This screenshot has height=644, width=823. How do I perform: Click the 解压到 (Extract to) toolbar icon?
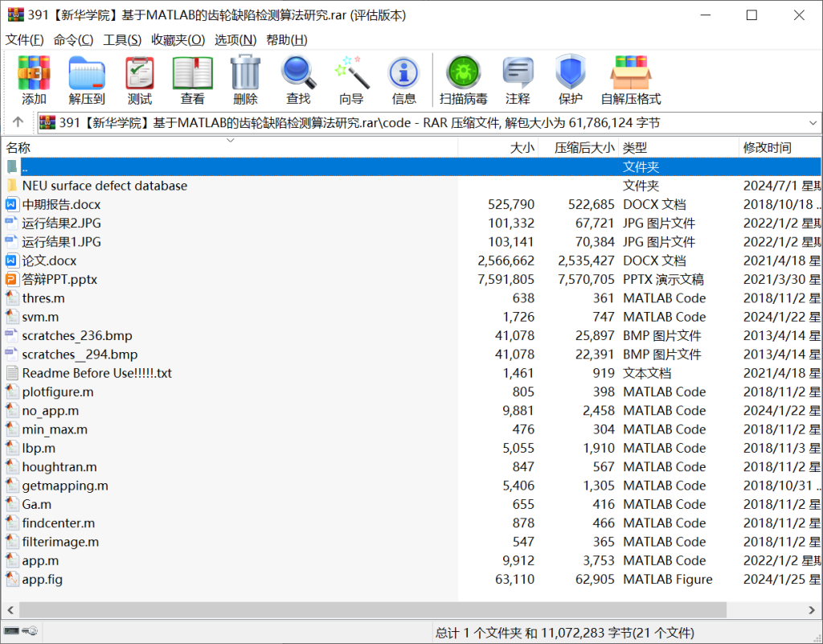point(87,73)
